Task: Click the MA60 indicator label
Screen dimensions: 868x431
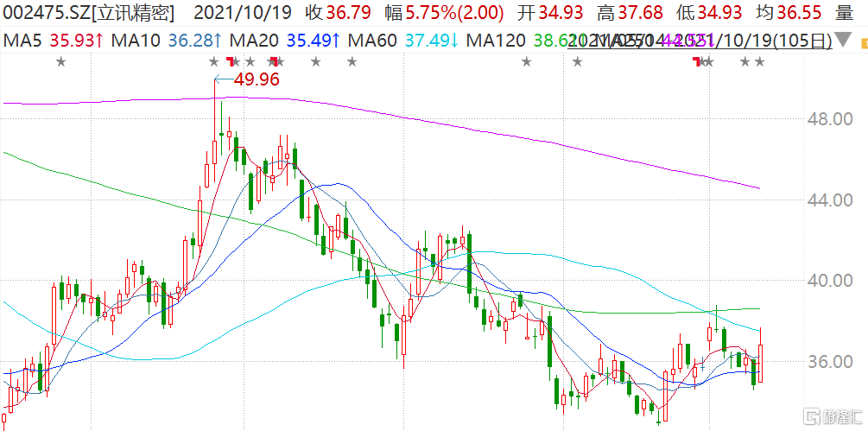Action: [x=374, y=41]
